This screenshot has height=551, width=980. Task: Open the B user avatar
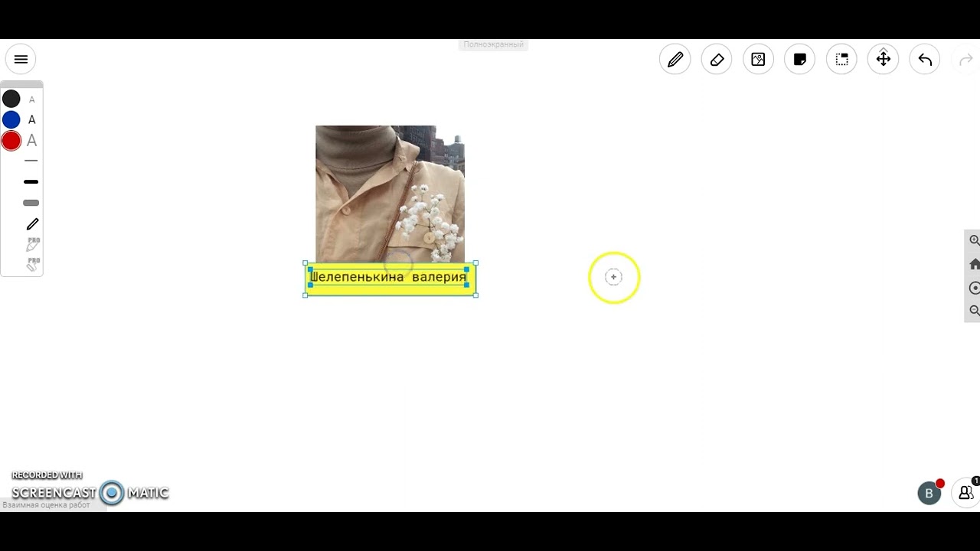point(929,494)
